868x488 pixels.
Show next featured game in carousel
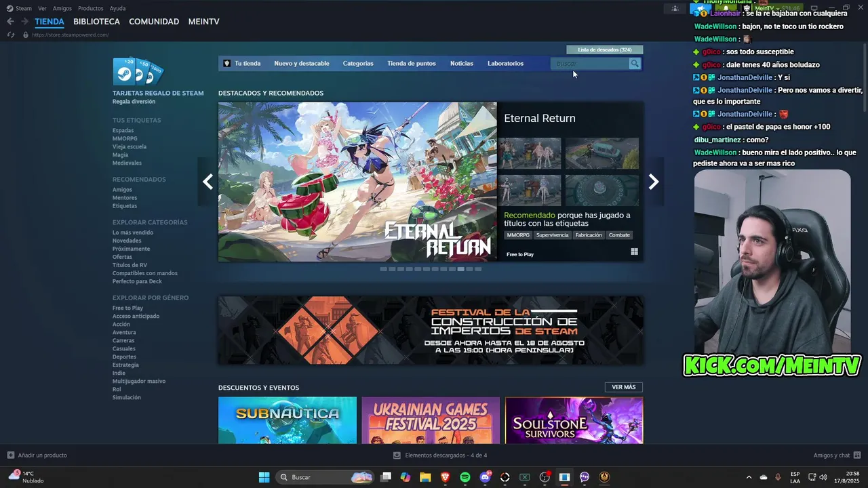pyautogui.click(x=654, y=182)
